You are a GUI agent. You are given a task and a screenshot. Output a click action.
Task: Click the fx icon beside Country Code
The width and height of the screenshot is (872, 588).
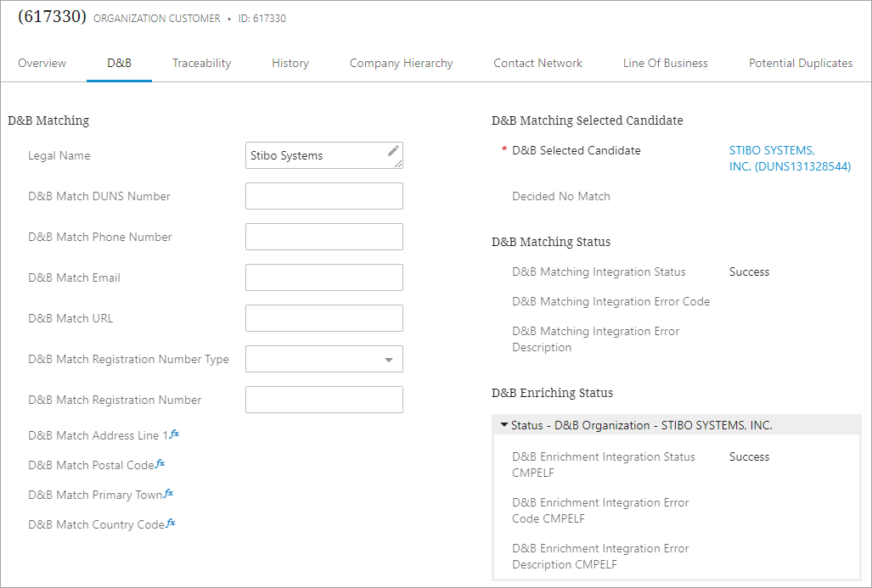(x=171, y=524)
